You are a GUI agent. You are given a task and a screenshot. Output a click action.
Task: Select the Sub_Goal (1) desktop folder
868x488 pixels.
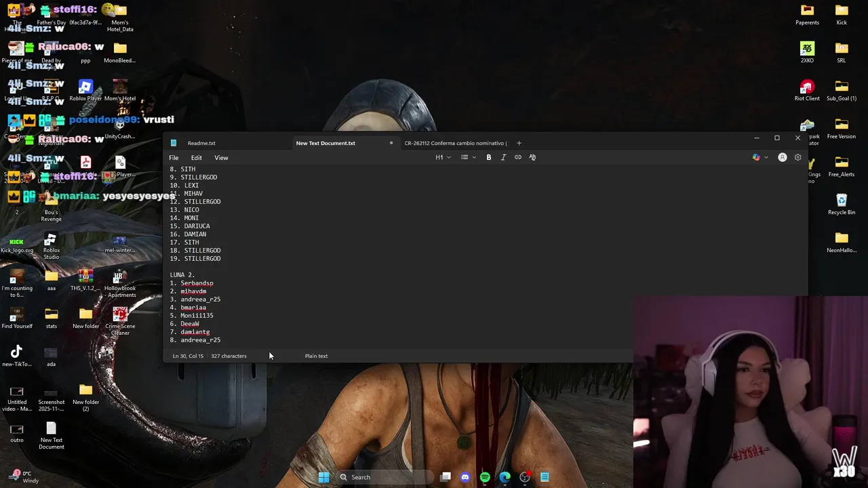(x=842, y=91)
